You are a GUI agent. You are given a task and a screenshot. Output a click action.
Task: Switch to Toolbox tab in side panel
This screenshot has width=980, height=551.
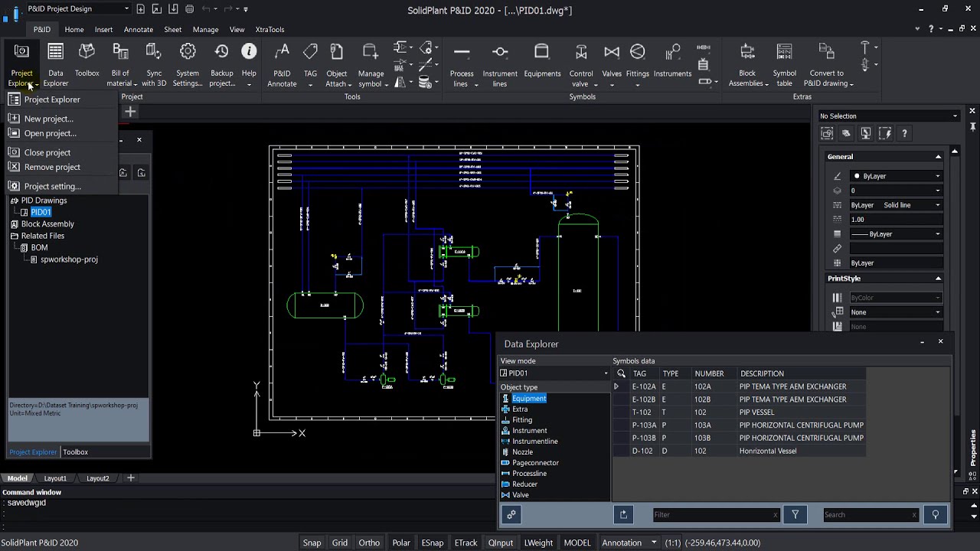pyautogui.click(x=75, y=452)
